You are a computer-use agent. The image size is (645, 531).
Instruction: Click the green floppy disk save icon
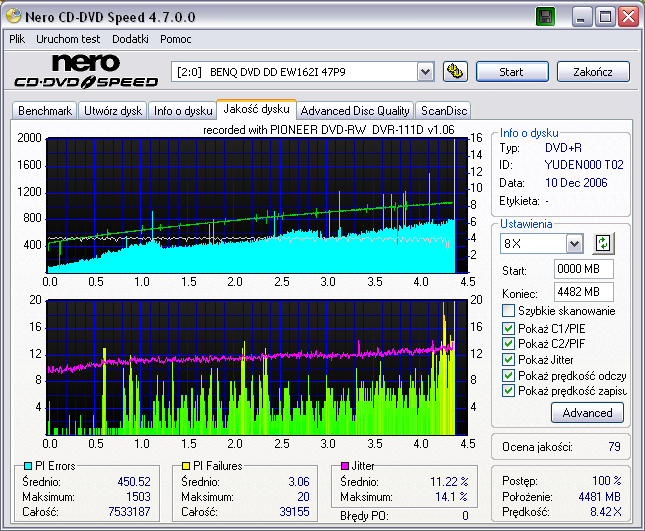pos(545,17)
